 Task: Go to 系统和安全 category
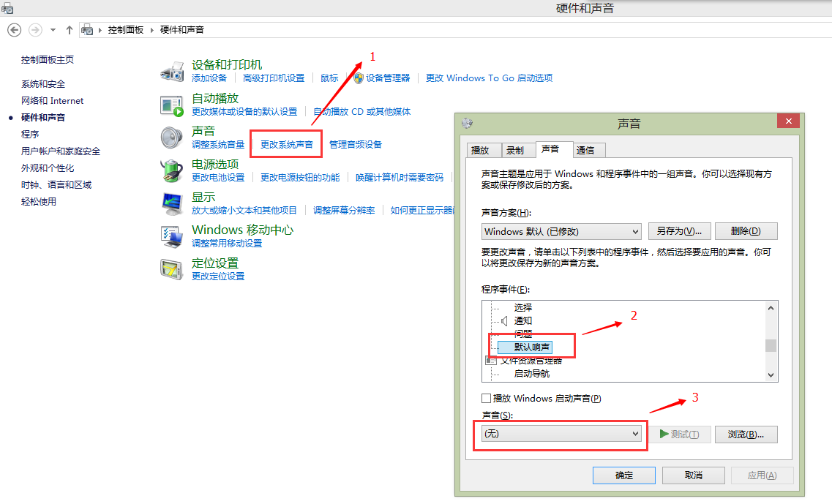(x=43, y=84)
